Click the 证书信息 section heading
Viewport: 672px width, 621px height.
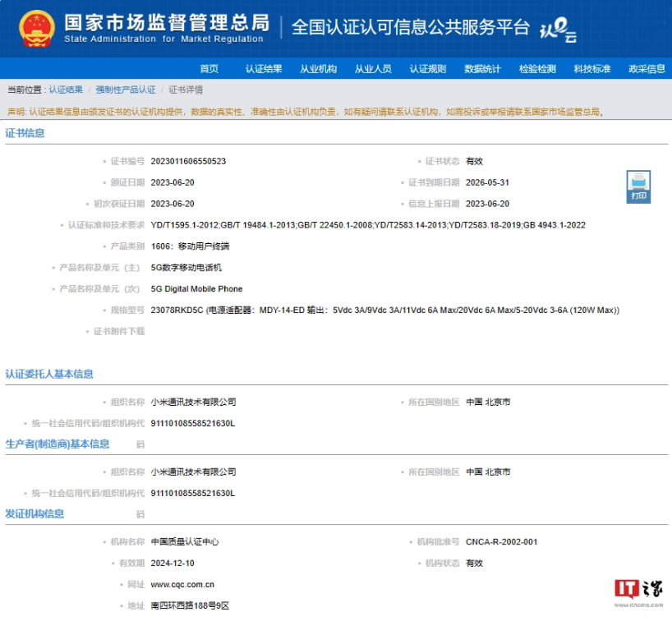click(x=25, y=133)
